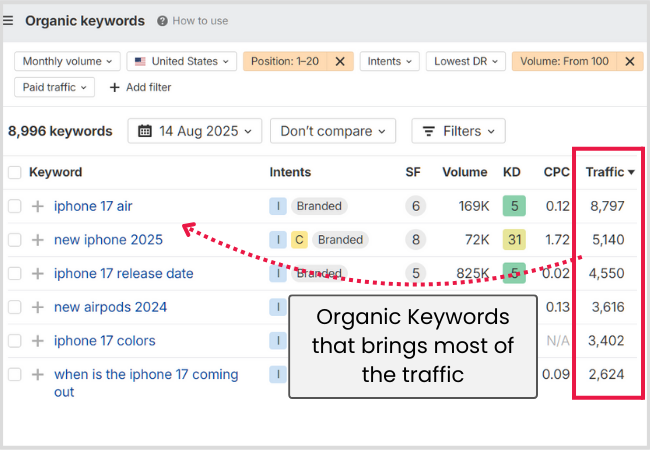Click the Traffic column sort arrow

tap(631, 172)
